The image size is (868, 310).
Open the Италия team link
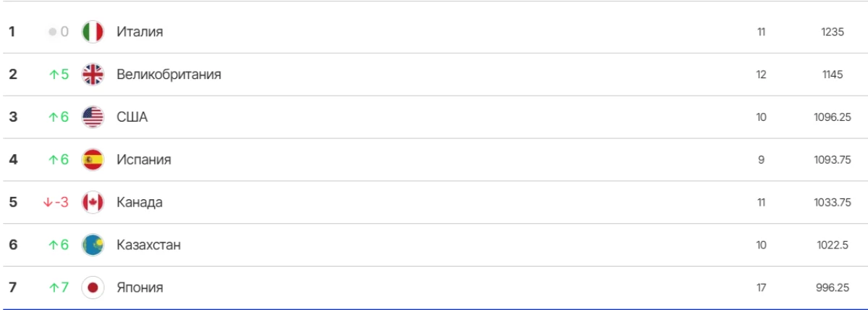point(140,32)
